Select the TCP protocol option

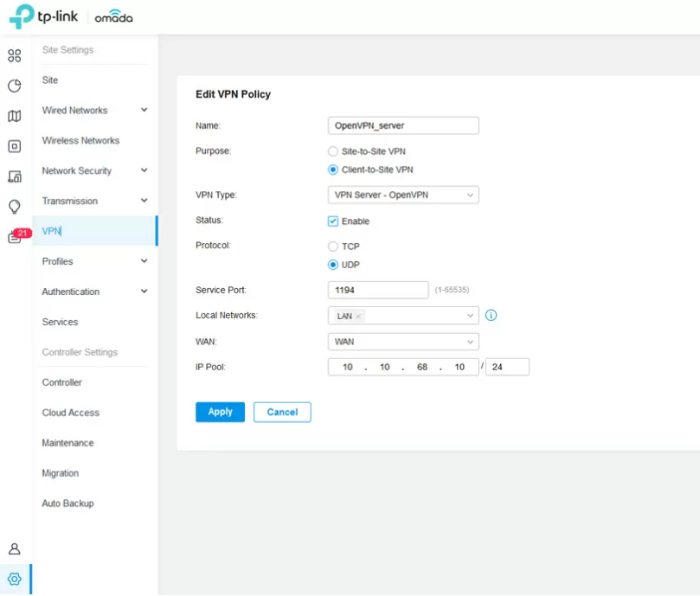(333, 247)
